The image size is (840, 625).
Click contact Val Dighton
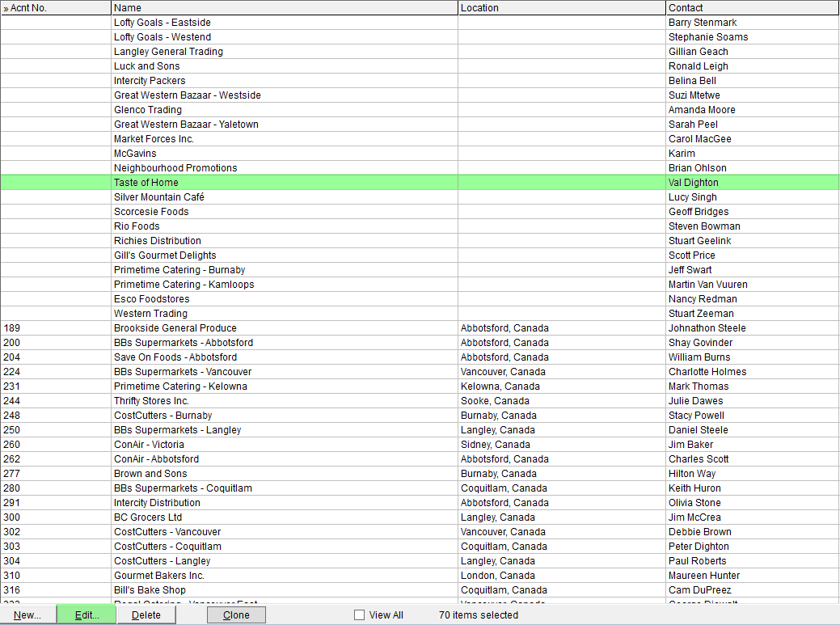[x=693, y=182]
